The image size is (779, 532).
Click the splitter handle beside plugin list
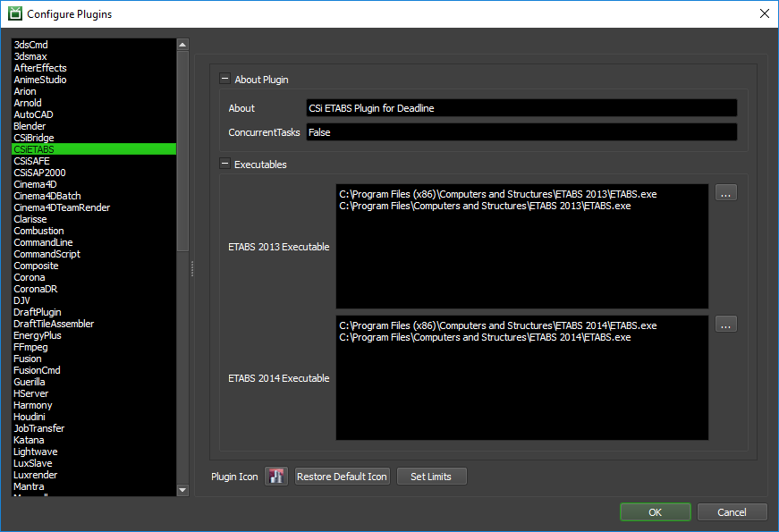(192, 269)
